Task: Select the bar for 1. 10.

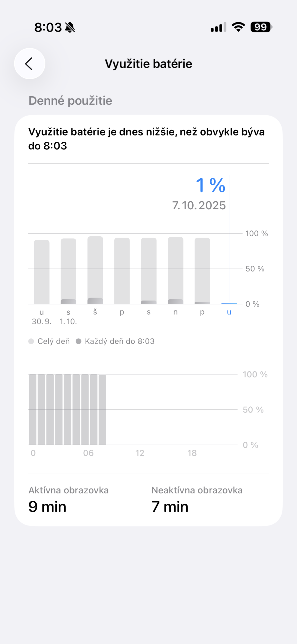Action: coord(68,271)
